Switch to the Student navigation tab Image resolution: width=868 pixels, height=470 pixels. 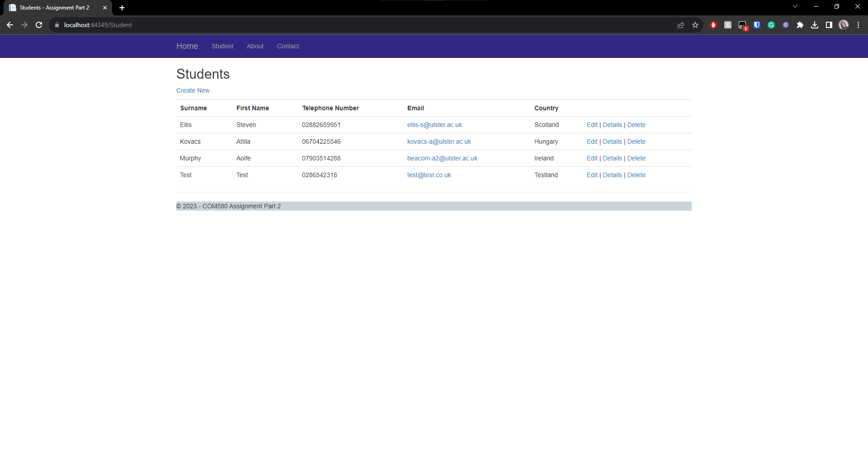[222, 46]
